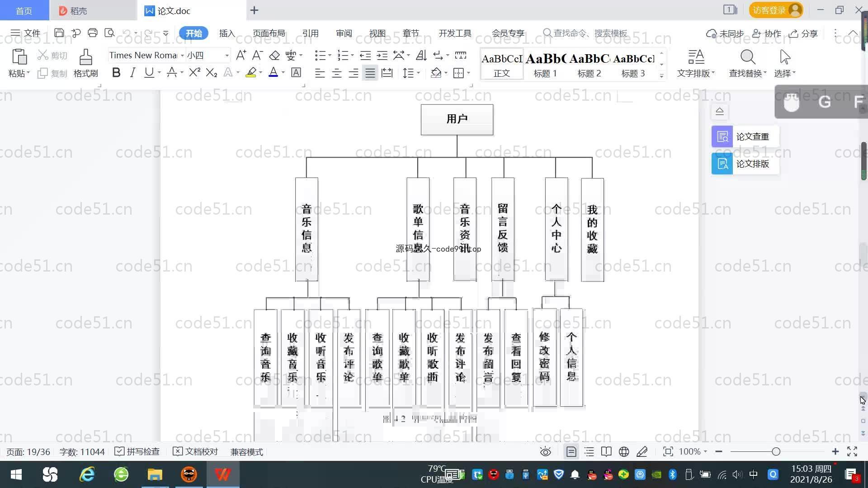The image size is (868, 488).
Task: Open the Page Layout tab
Action: [x=269, y=33]
